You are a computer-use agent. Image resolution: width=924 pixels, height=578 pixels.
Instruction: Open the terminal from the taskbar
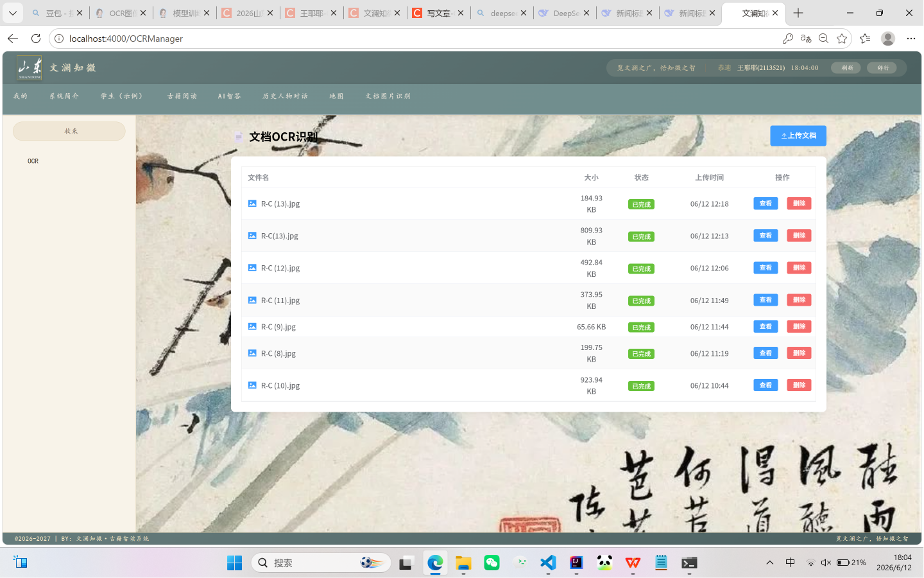pos(689,563)
